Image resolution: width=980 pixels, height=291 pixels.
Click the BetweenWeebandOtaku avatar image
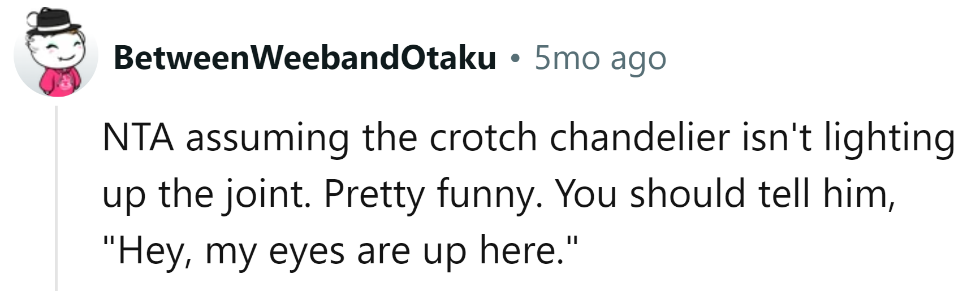click(x=55, y=55)
